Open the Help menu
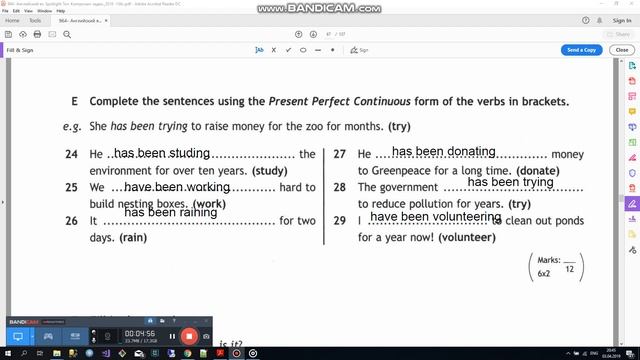The image size is (640, 360). coord(61,11)
